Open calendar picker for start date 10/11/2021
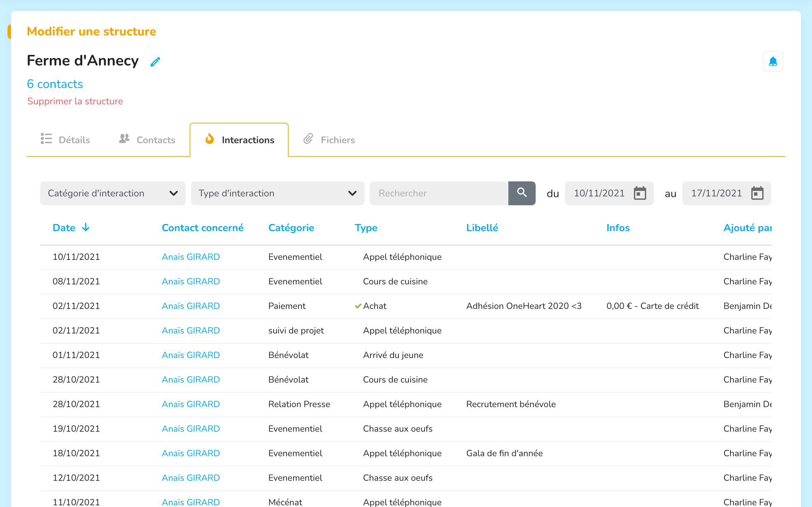This screenshot has height=507, width=812. (x=640, y=193)
